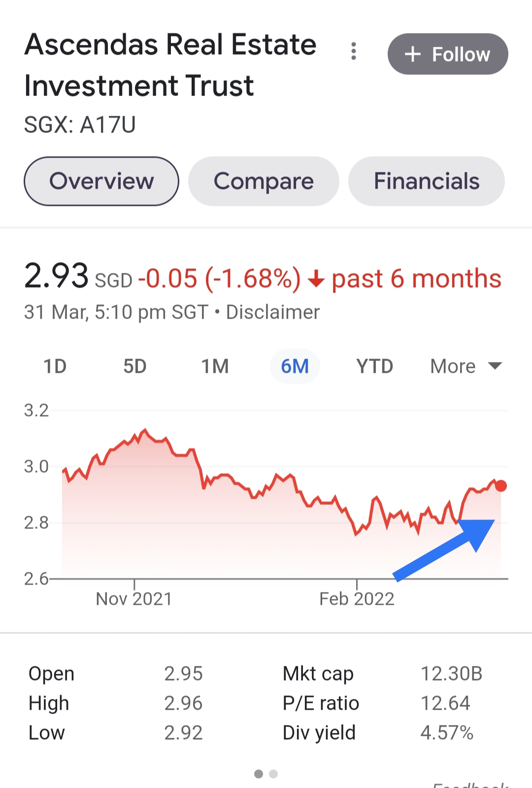
Task: Open the Financials tab
Action: (426, 181)
